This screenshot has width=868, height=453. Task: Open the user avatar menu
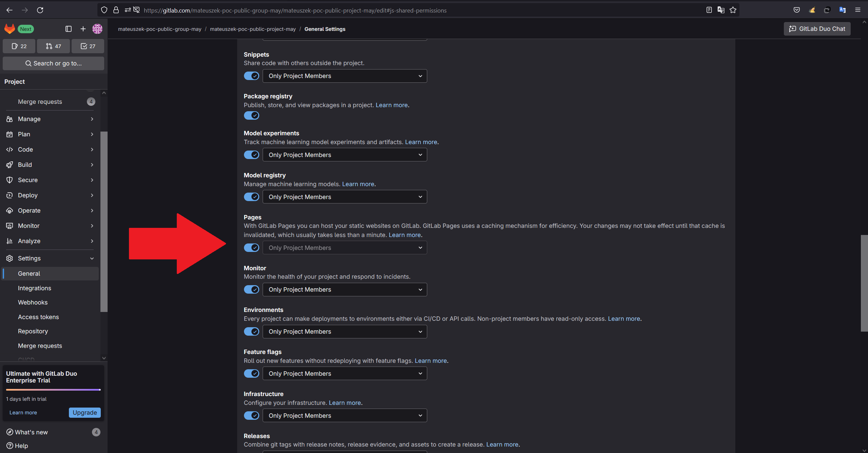tap(97, 29)
